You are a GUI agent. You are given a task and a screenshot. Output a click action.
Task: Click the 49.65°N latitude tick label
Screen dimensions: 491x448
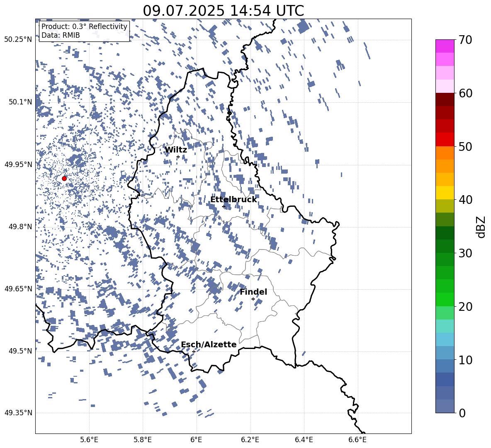point(18,288)
